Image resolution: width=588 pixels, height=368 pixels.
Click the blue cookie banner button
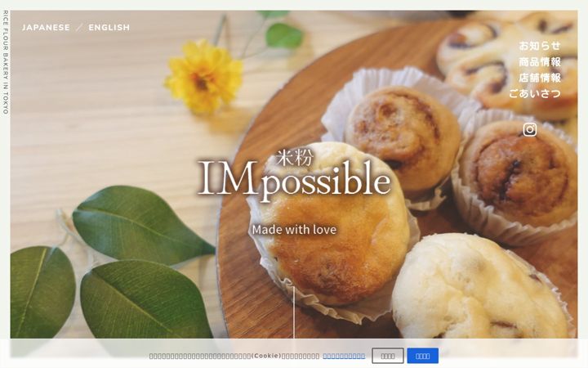pos(423,356)
